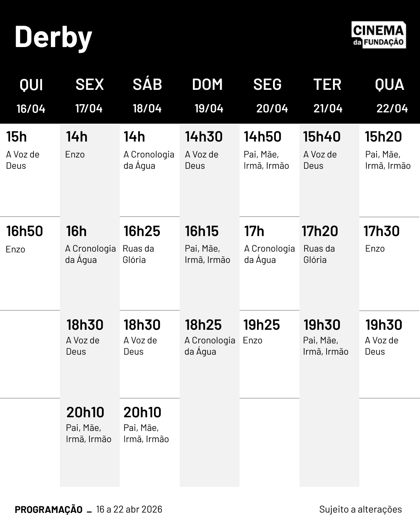This screenshot has height=525, width=420.
Task: Open the SÁB 18/04 day header
Action: (x=147, y=95)
